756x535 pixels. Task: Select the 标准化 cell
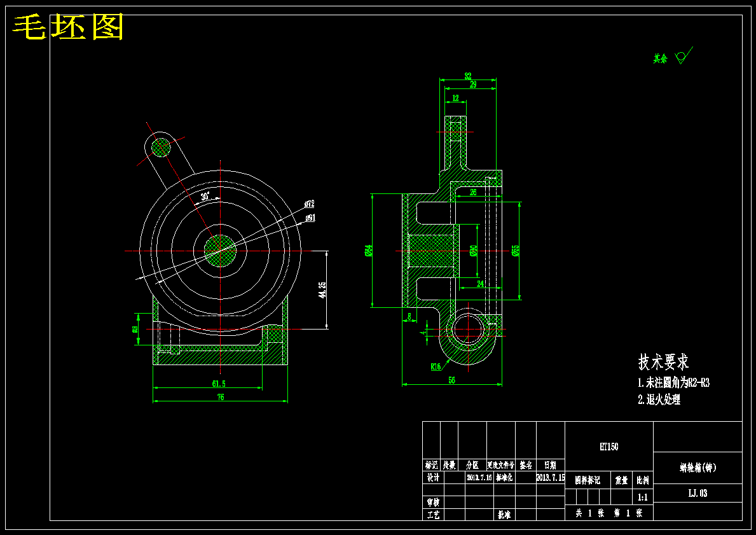click(x=504, y=478)
